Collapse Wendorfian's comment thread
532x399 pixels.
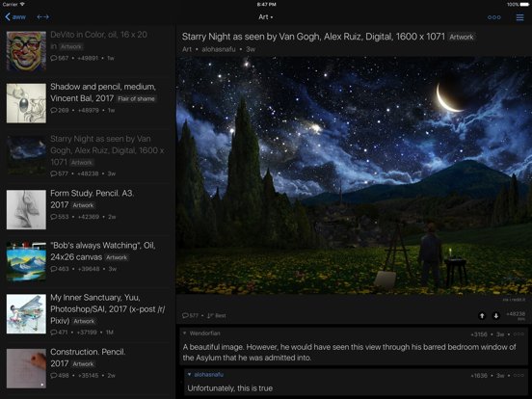(185, 333)
